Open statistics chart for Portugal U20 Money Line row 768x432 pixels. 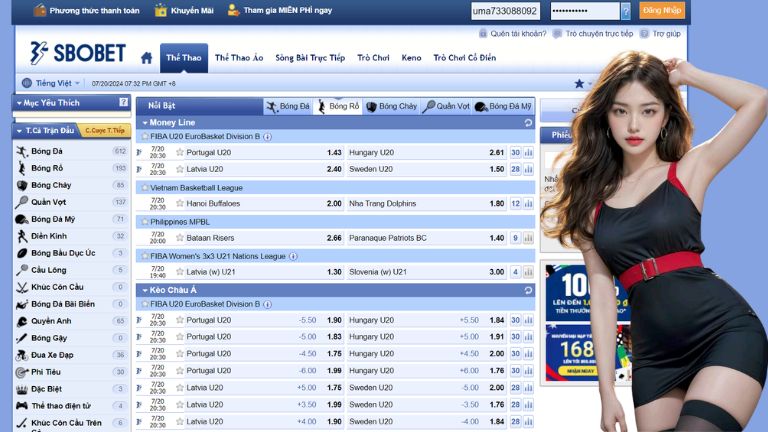coord(528,153)
